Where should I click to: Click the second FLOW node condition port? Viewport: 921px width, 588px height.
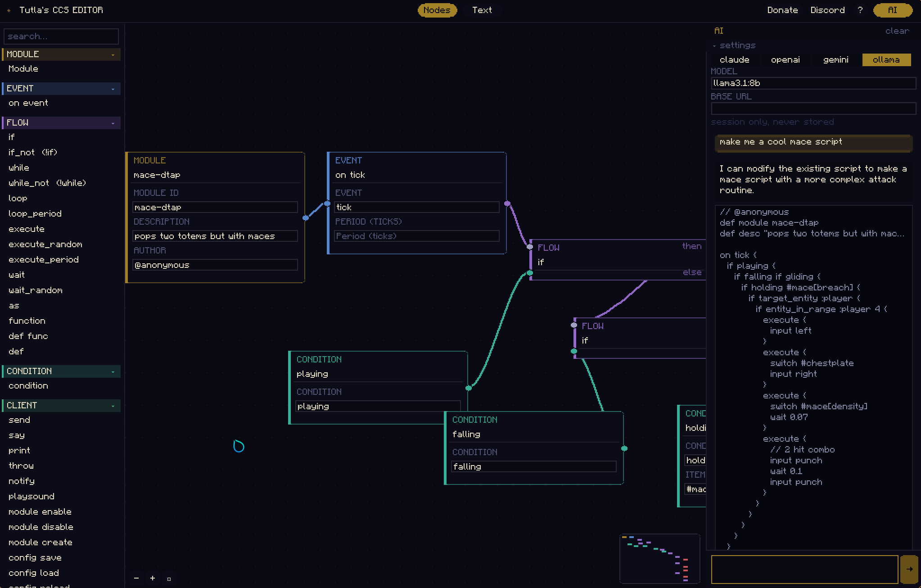point(574,351)
